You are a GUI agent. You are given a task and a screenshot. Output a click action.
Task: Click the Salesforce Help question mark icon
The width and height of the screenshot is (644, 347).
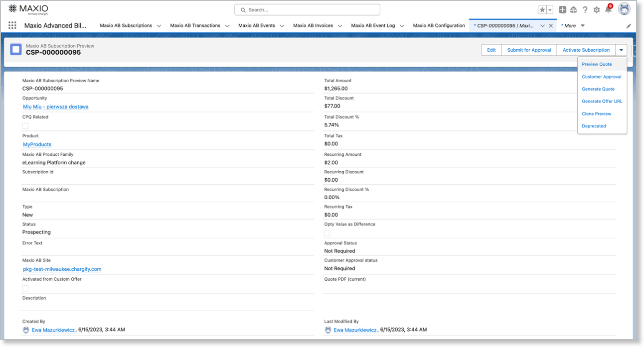click(x=585, y=10)
